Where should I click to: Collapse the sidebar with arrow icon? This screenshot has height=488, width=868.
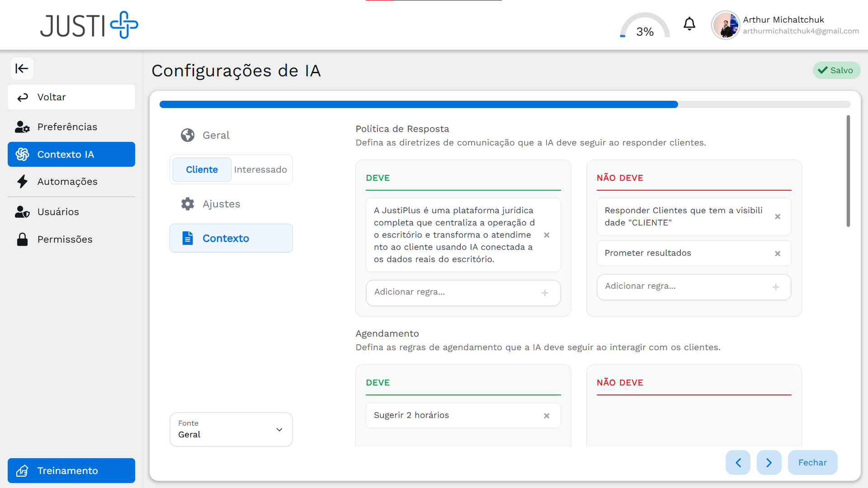coord(22,69)
